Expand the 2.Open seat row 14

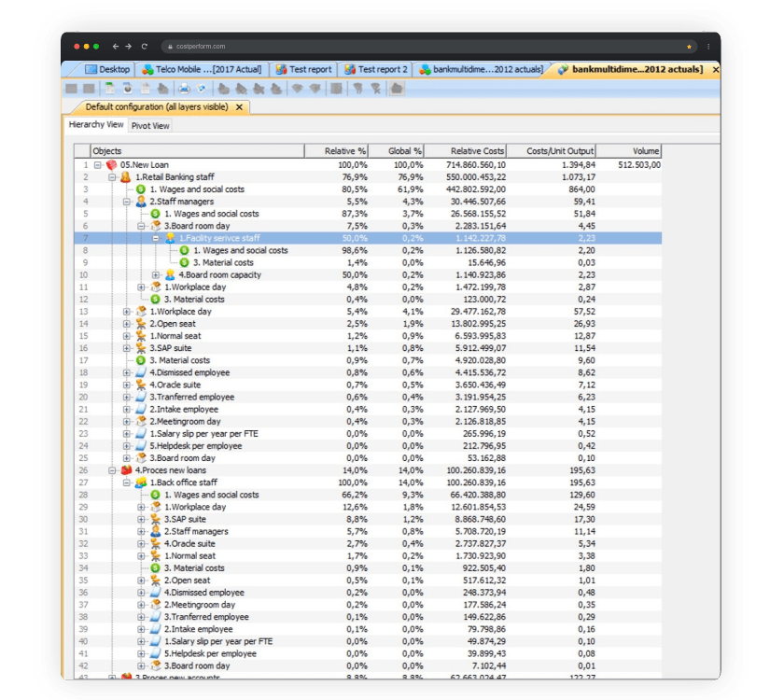127,324
